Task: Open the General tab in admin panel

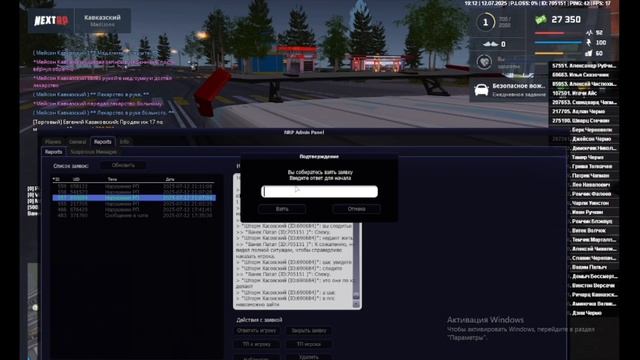Action: click(78, 142)
